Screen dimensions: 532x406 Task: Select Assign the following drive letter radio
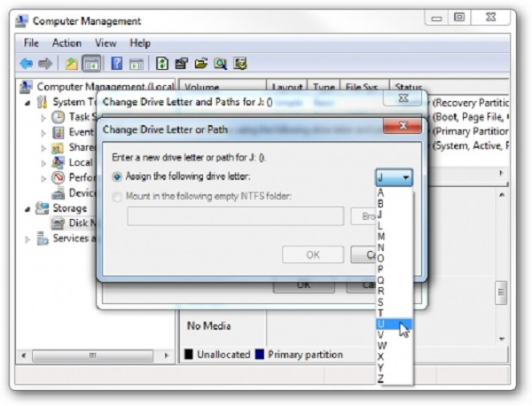(119, 177)
